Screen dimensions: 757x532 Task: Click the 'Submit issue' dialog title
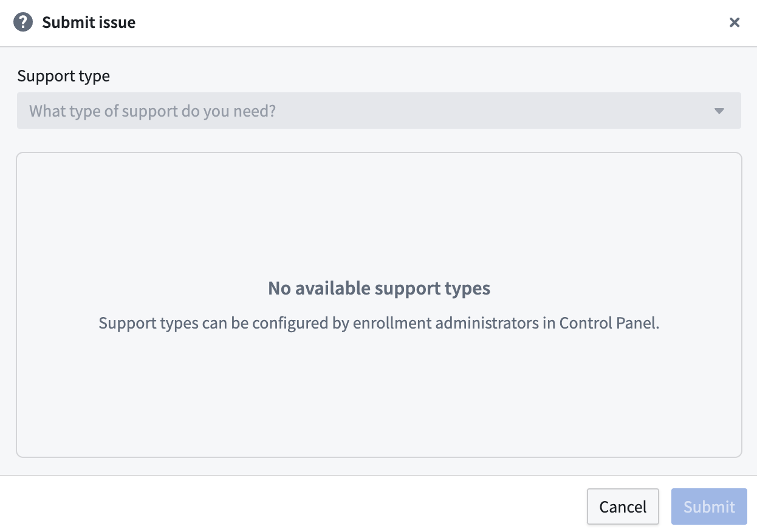89,22
